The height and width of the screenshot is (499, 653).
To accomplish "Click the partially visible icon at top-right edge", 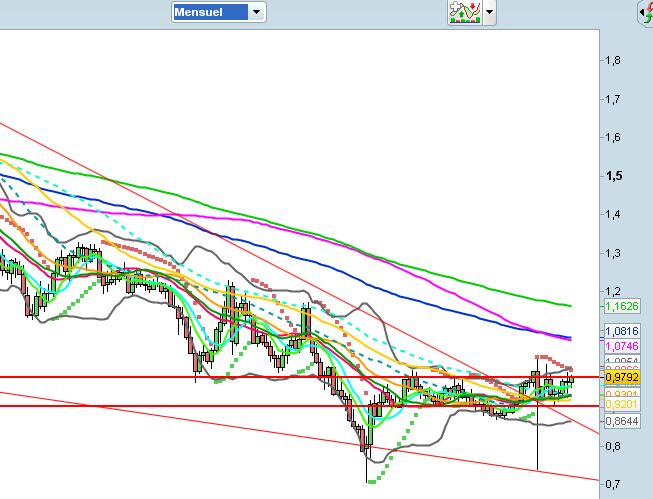I will point(646,12).
